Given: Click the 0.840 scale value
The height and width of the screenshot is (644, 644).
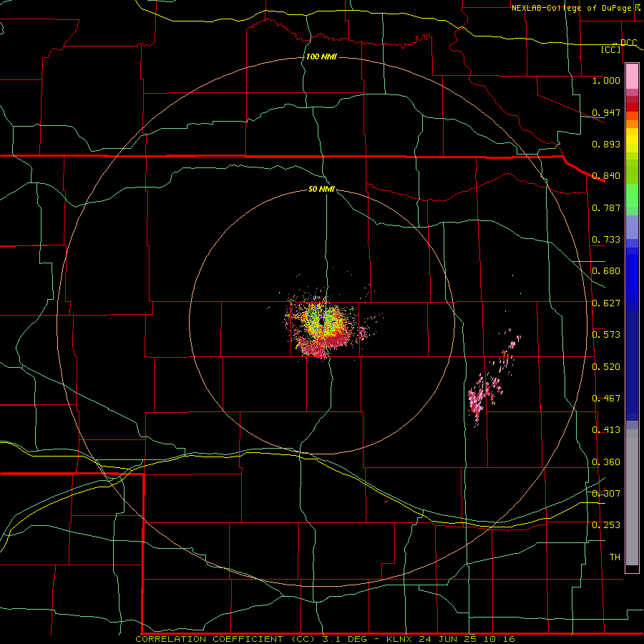Looking at the screenshot, I should tap(606, 176).
